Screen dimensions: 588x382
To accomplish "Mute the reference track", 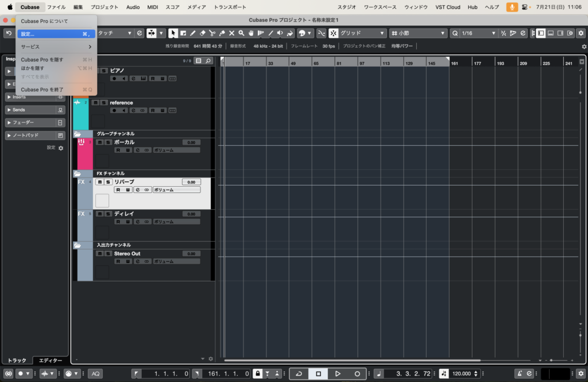I will click(x=96, y=103).
